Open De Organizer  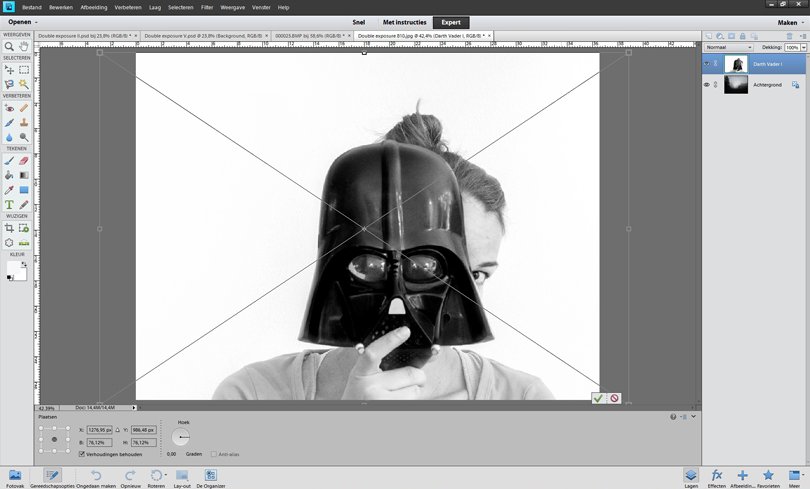click(211, 479)
